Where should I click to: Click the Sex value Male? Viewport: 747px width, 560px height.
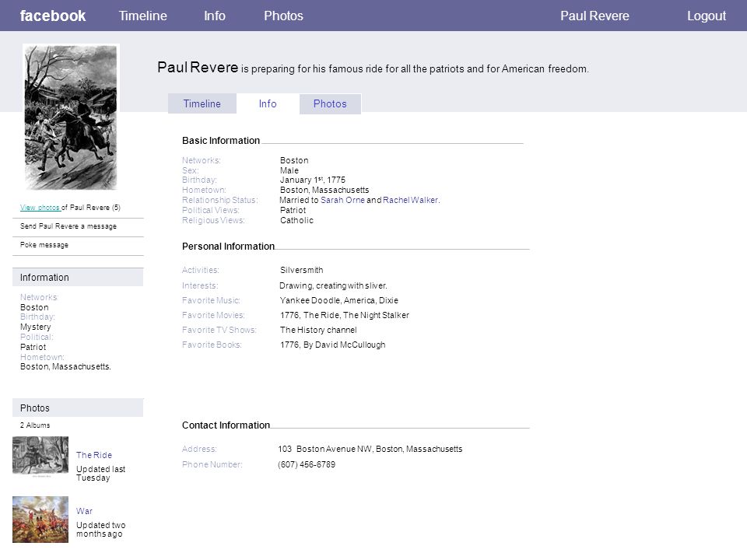coord(289,170)
